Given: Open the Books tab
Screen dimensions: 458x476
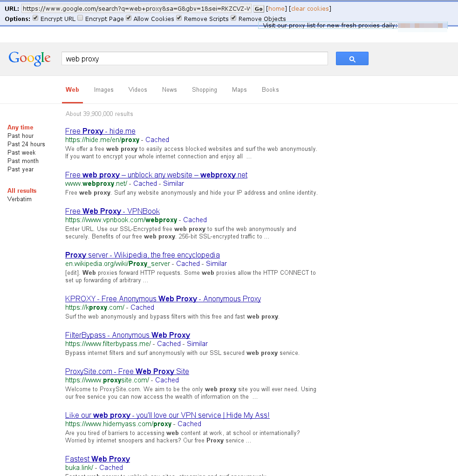Looking at the screenshot, I should point(270,89).
